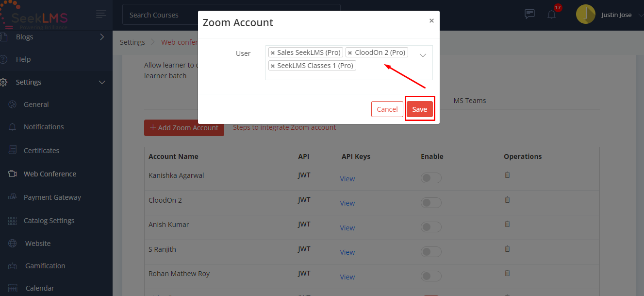
Task: Click the chat messages icon in header
Action: [529, 14]
